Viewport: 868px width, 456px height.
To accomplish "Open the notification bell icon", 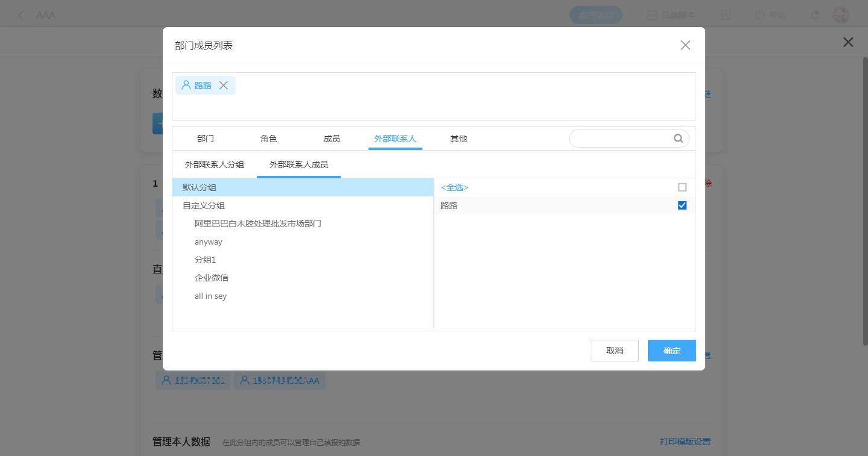I will tap(815, 15).
